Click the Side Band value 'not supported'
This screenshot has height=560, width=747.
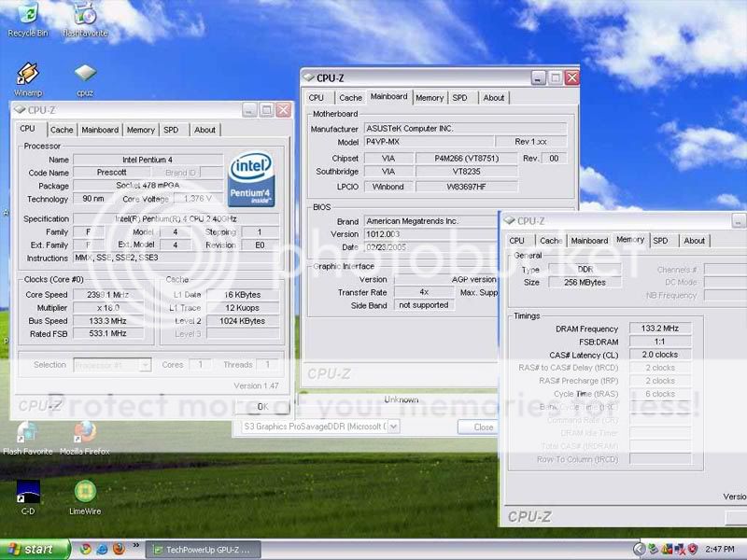point(424,305)
